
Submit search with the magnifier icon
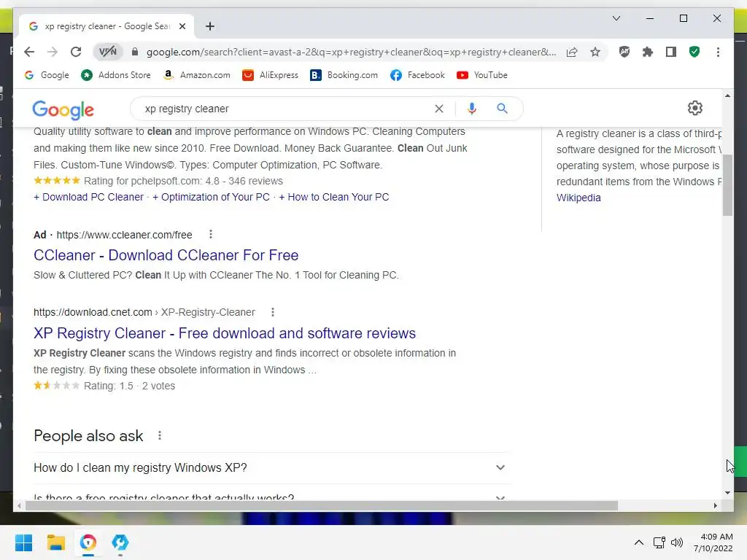(x=502, y=109)
